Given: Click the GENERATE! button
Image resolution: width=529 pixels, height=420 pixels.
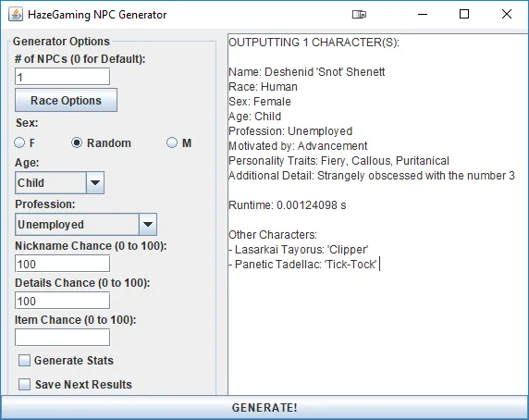Looking at the screenshot, I should coord(264,408).
